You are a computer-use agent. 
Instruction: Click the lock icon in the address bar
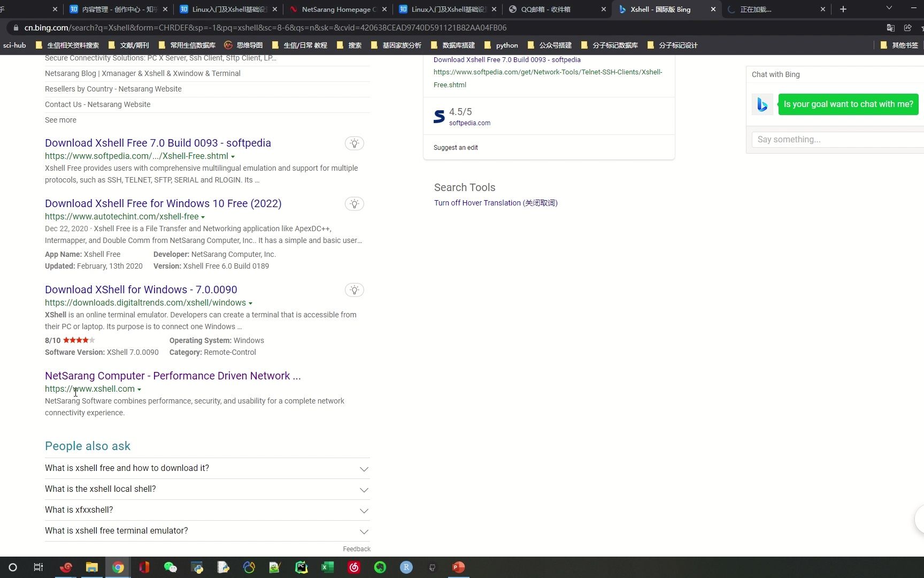click(16, 28)
